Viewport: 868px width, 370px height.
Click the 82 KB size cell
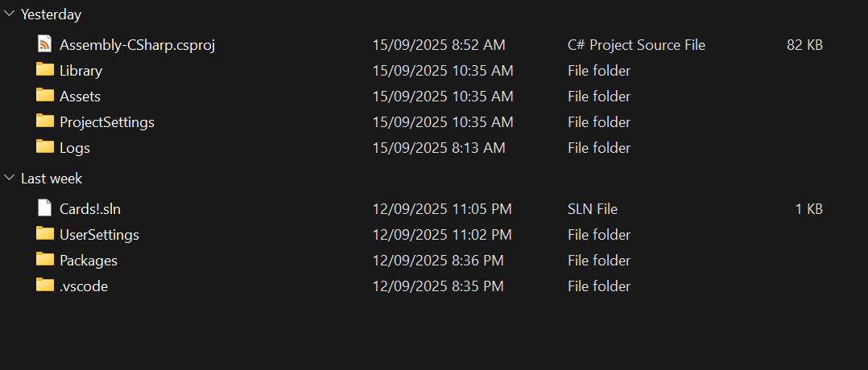(804, 45)
